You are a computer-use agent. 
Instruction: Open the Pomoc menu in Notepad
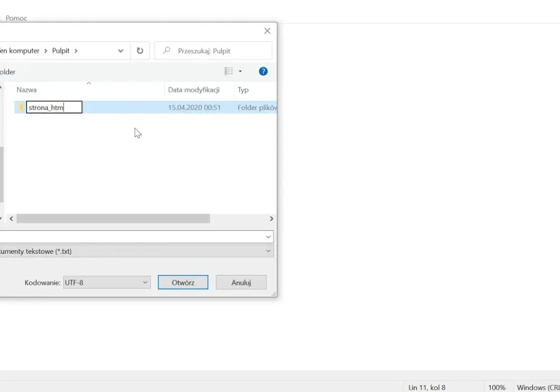coord(16,18)
